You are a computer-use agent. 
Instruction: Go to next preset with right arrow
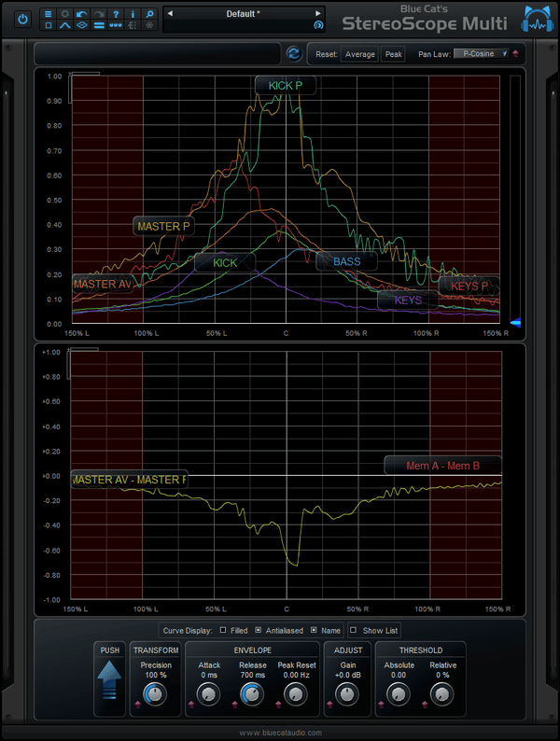tap(318, 14)
